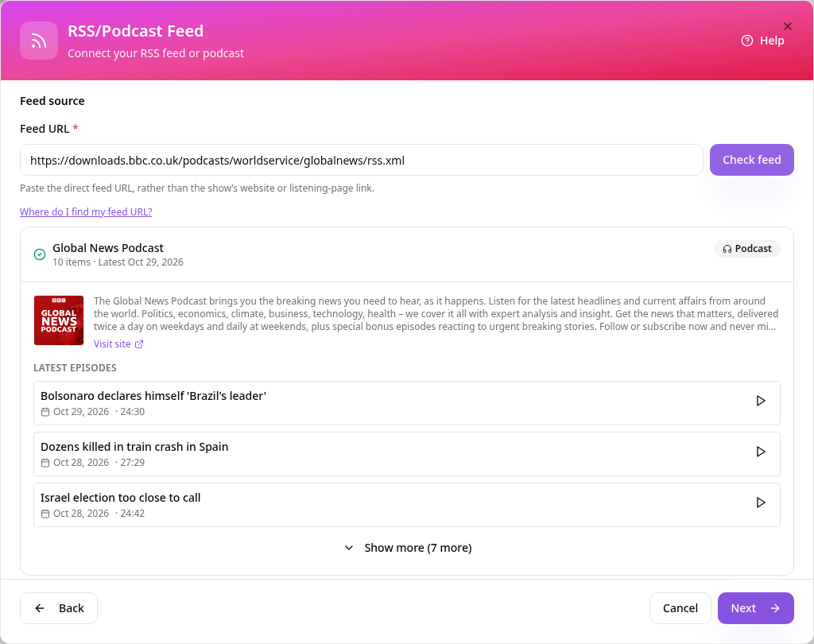The width and height of the screenshot is (814, 644).
Task: Click the Global News Podcast cover thumbnail
Action: (x=59, y=320)
